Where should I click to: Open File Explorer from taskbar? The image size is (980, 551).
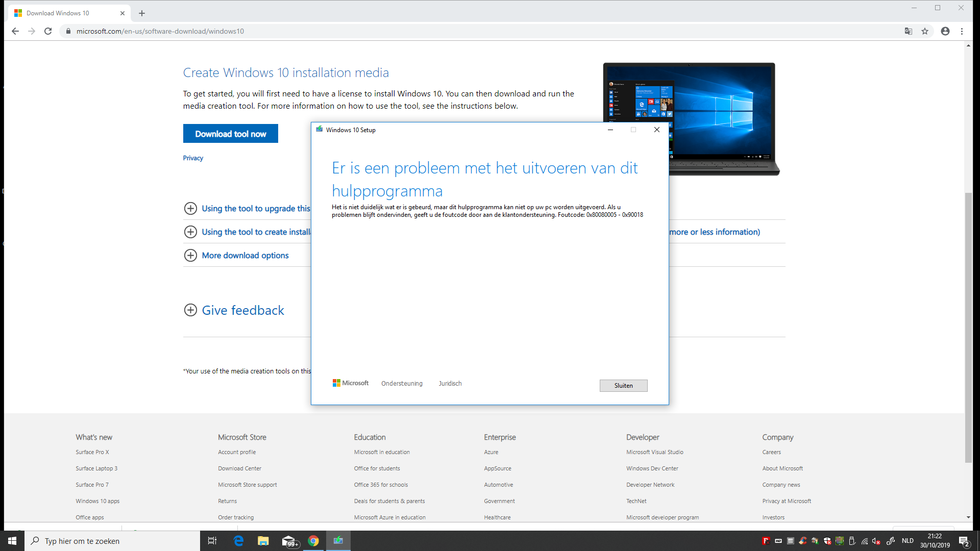pyautogui.click(x=263, y=541)
